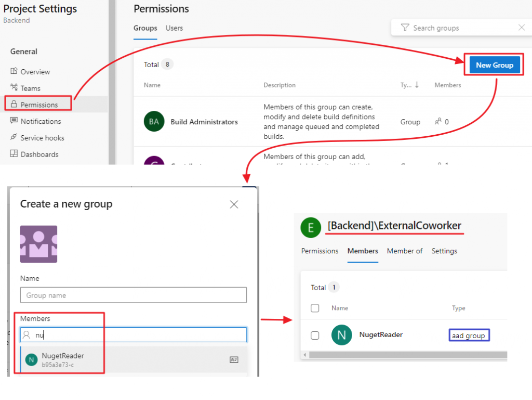
Task: Click the Members search input field
Action: click(134, 335)
